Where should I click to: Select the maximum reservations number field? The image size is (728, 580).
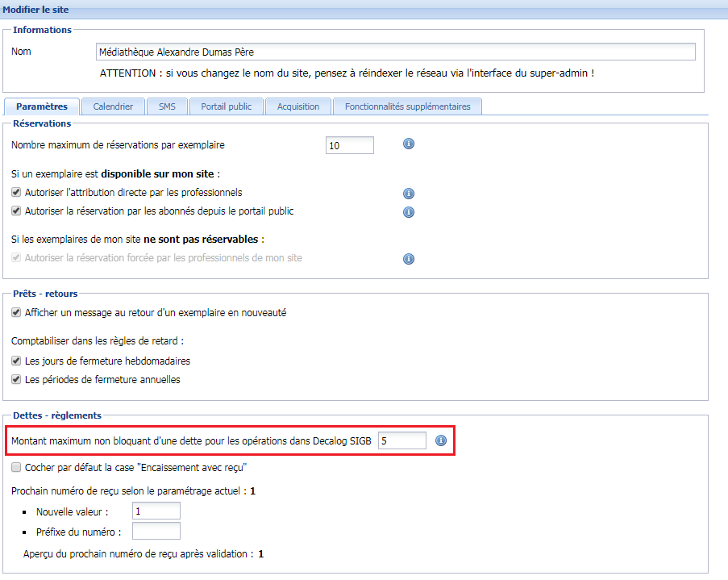[x=349, y=145]
